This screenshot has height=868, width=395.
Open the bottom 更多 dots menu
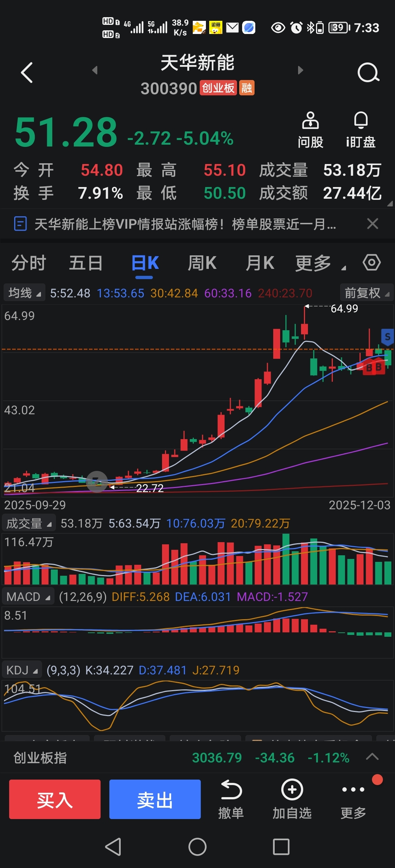353,800
